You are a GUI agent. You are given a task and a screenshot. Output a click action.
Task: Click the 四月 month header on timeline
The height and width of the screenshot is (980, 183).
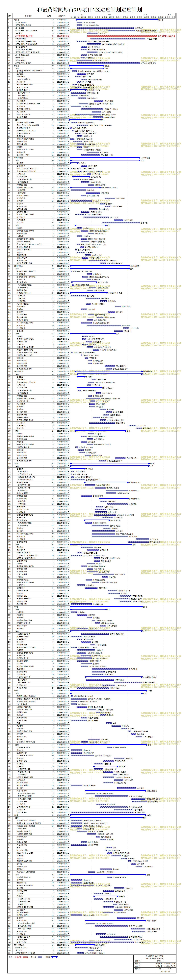(145, 15)
